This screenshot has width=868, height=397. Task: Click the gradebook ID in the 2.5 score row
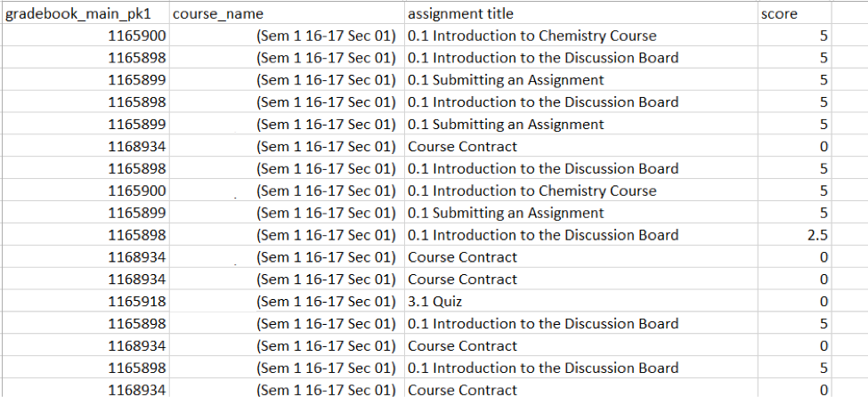[x=137, y=235]
